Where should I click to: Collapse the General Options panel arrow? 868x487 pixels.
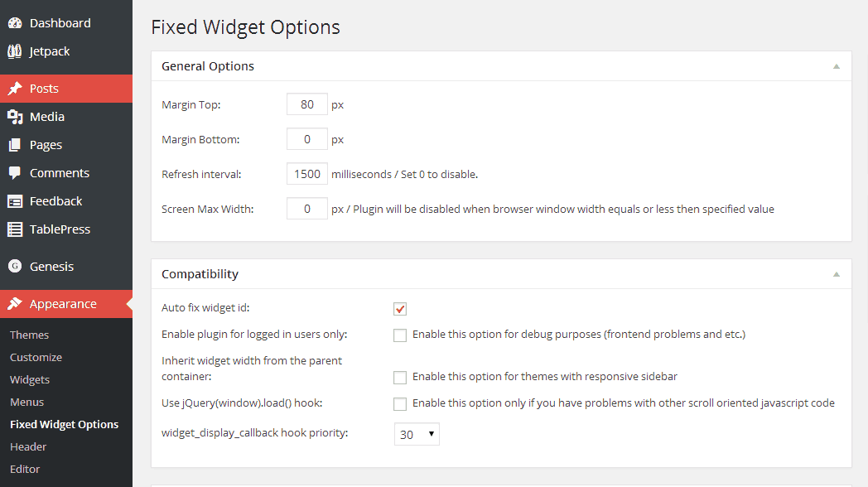pos(837,66)
